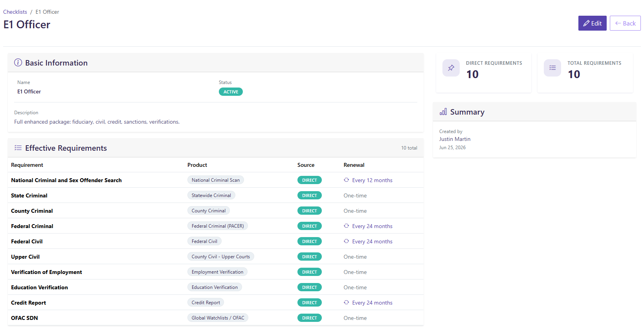Click the renewal icon in Federal Civil row

click(346, 241)
